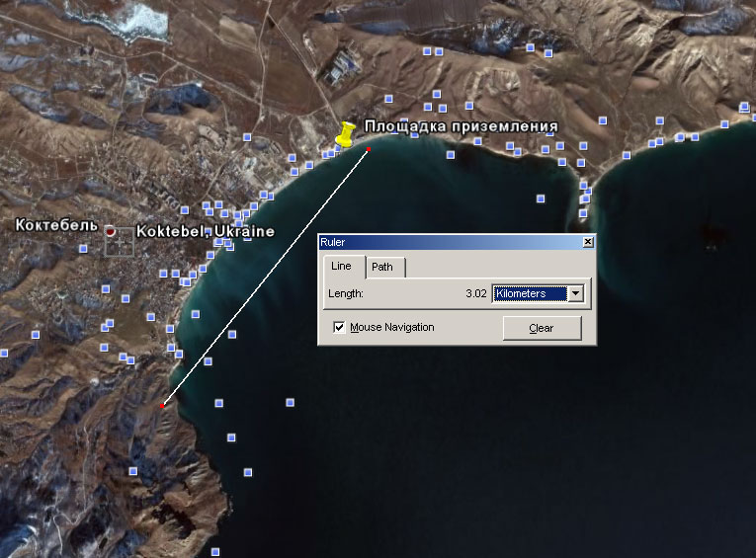Close the Ruler dialog
The height and width of the screenshot is (558, 756).
[588, 242]
